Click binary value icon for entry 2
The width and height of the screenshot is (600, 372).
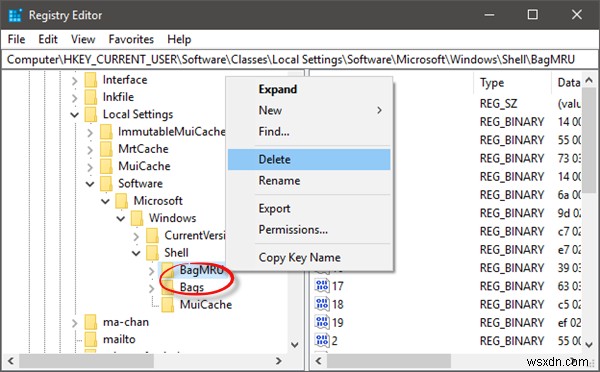pyautogui.click(x=322, y=341)
